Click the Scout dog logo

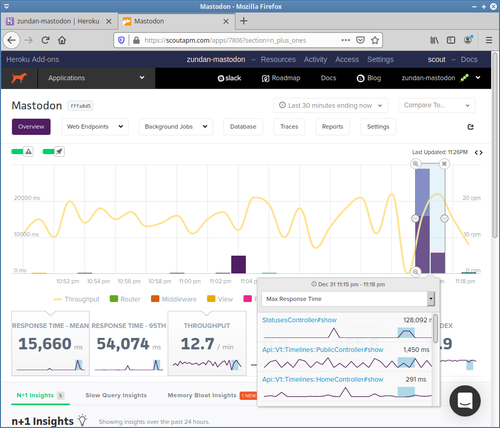click(x=19, y=78)
